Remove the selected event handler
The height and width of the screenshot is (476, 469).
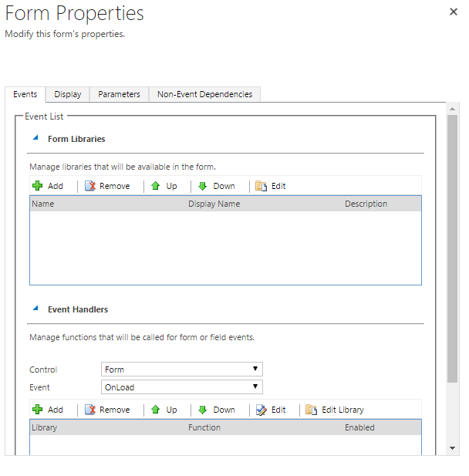coord(107,410)
